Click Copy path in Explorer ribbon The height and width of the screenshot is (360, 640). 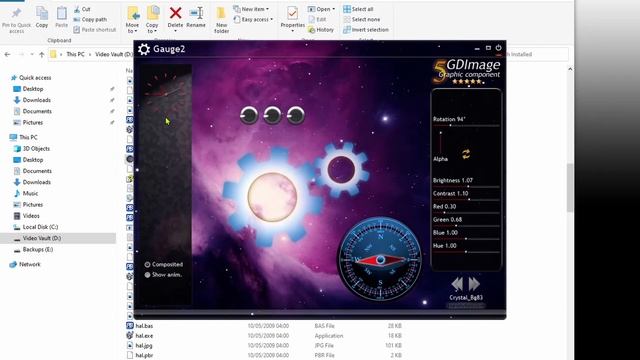coord(90,19)
